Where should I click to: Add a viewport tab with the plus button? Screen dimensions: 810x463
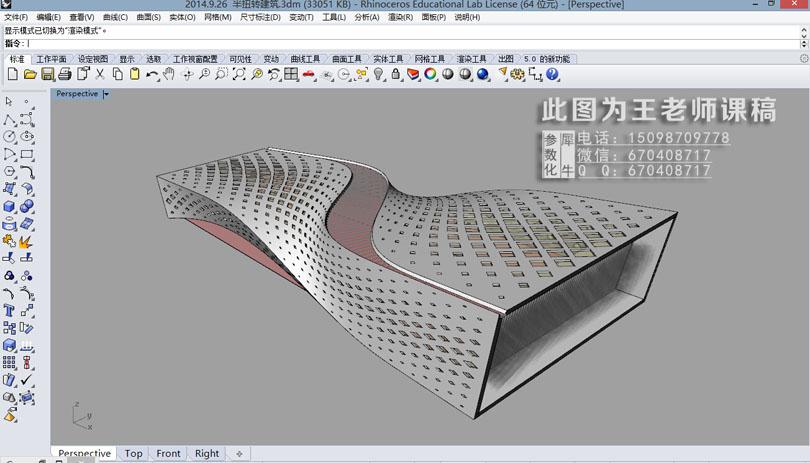pos(239,453)
